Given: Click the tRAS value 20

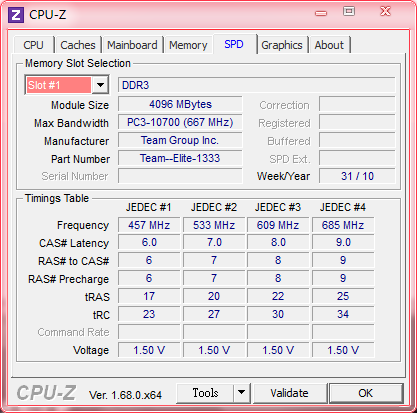Looking at the screenshot, I should [214, 296].
